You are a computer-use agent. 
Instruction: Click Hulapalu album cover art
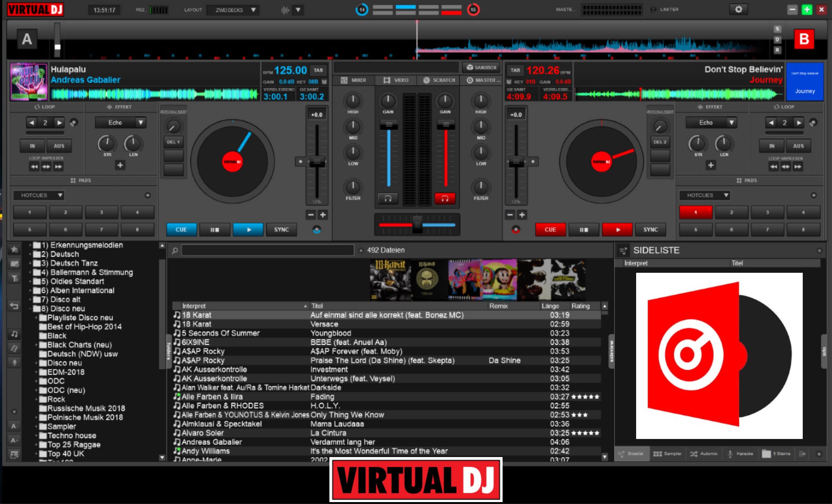(x=29, y=81)
